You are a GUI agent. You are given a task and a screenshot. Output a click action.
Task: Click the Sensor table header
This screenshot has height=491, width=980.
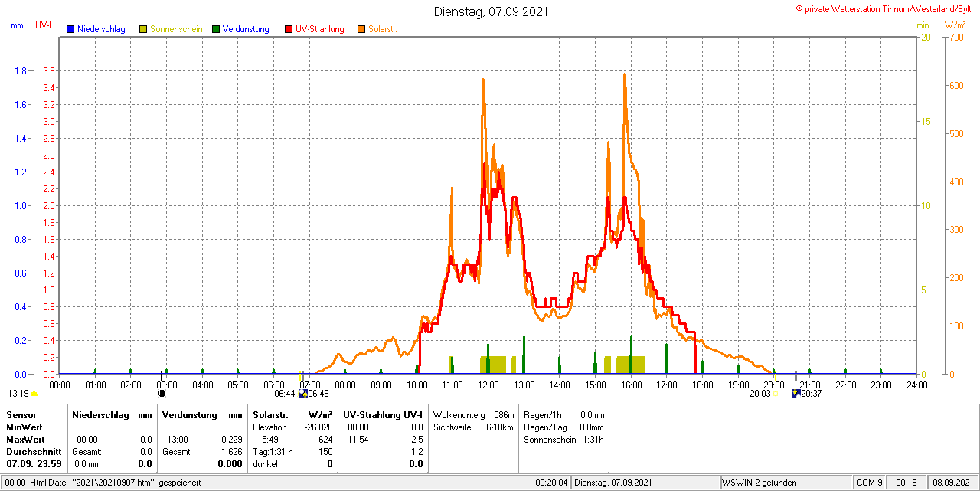point(21,415)
